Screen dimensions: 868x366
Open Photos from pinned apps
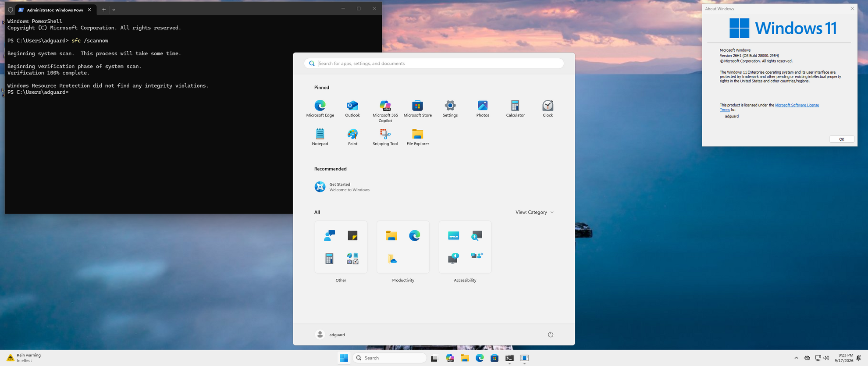pyautogui.click(x=483, y=109)
